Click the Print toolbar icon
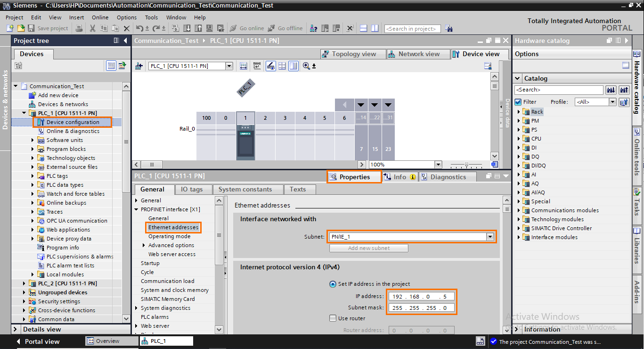The height and width of the screenshot is (349, 644). (79, 28)
